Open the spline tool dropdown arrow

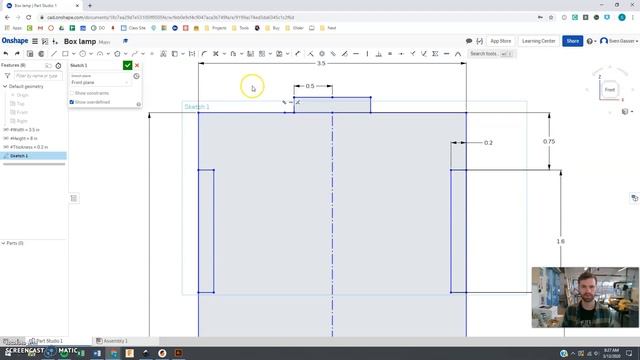tap(143, 54)
